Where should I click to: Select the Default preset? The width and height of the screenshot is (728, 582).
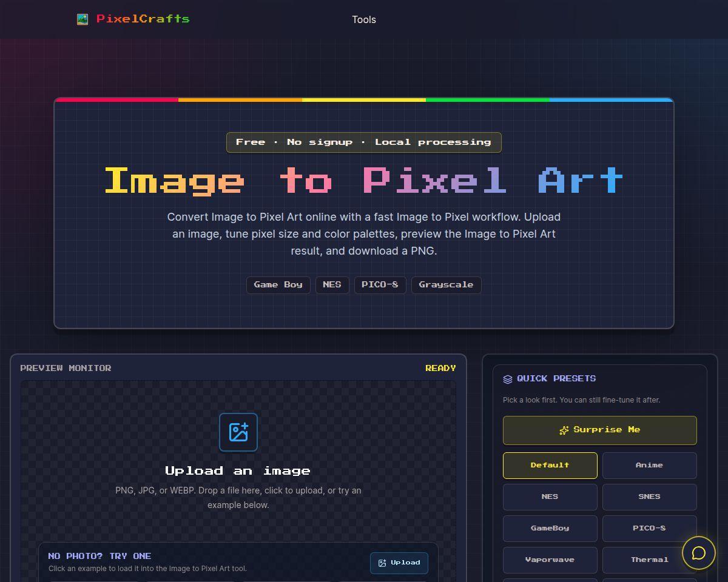pyautogui.click(x=550, y=466)
